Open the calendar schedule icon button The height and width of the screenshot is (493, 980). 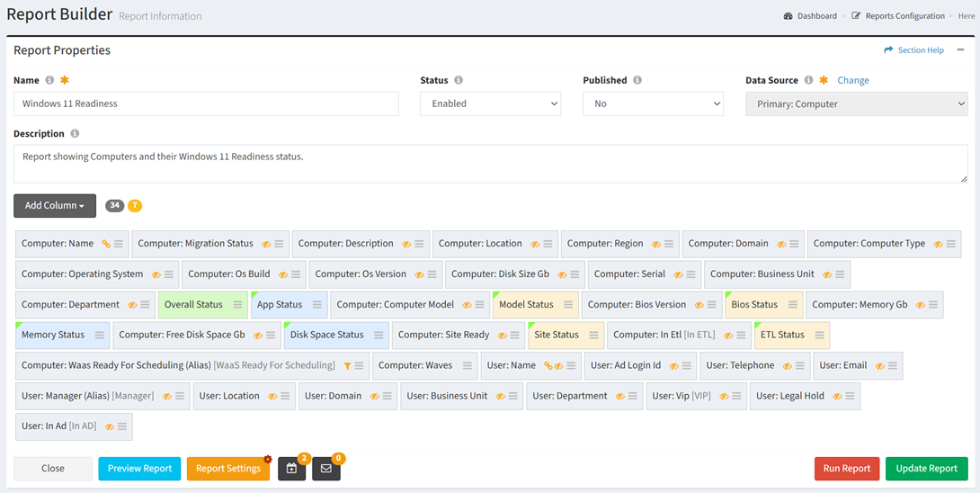pos(291,469)
